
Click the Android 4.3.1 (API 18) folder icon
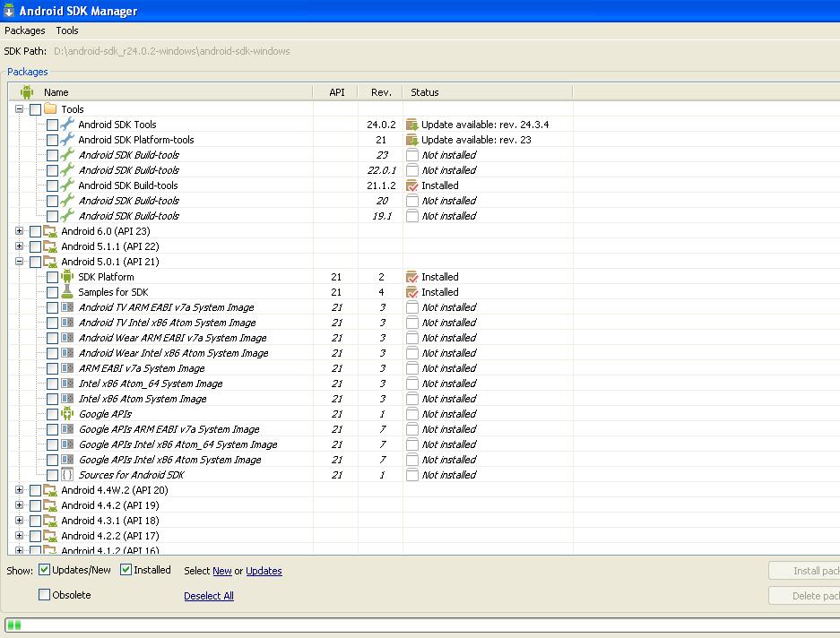coord(50,521)
